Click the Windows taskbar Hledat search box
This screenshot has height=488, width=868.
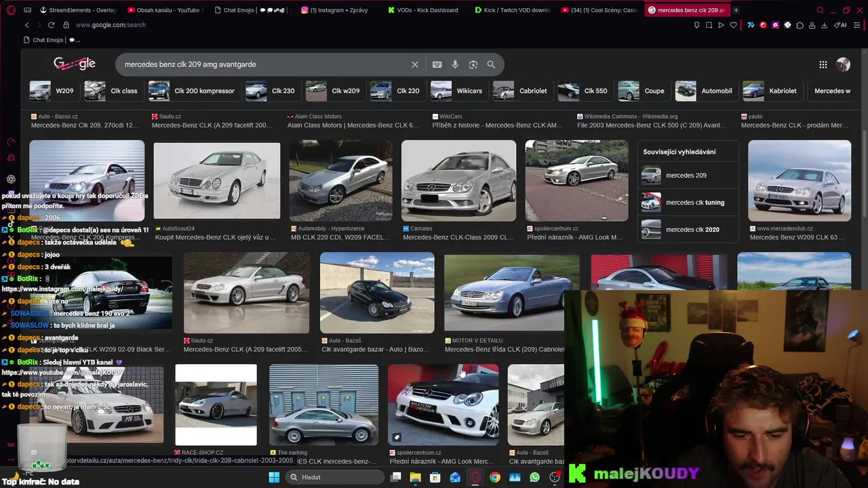[x=335, y=477]
